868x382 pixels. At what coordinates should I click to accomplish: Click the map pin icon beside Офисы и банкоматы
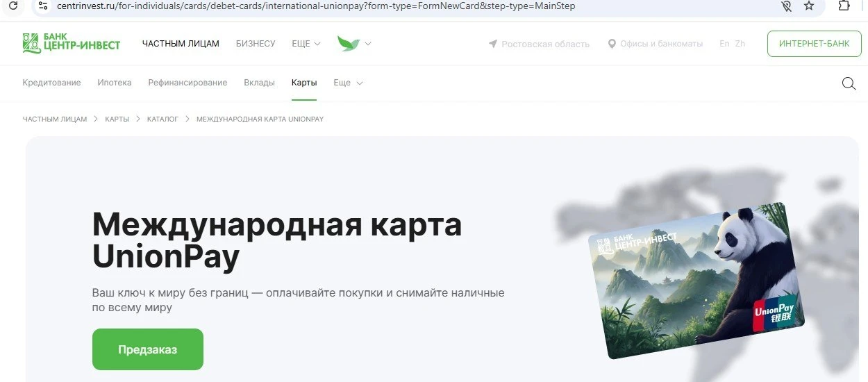coord(612,44)
